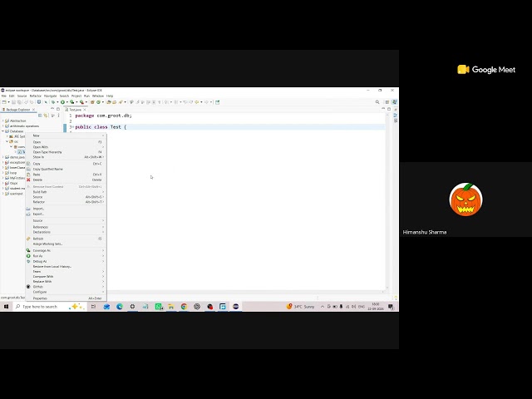The height and width of the screenshot is (399, 532).
Task: Open Chrome from the Windows taskbar
Action: click(x=184, y=307)
